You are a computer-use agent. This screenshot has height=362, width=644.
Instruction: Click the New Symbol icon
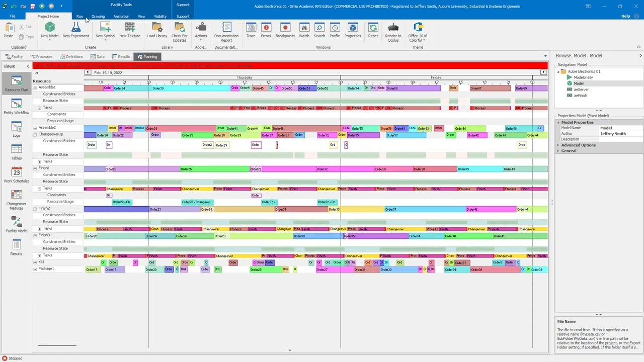point(105,27)
